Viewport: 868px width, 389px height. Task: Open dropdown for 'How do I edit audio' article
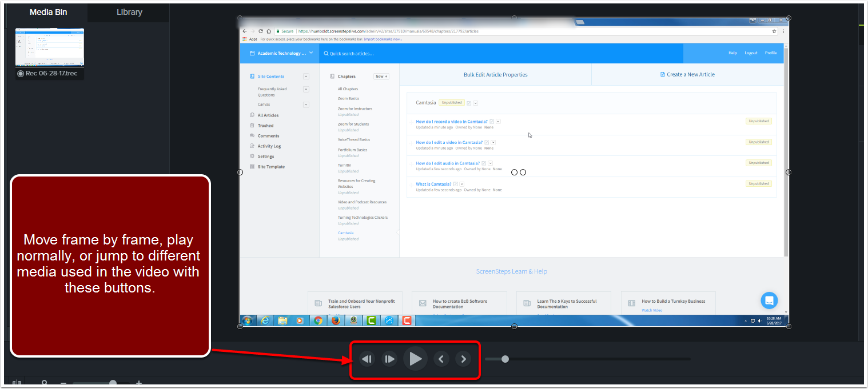491,163
